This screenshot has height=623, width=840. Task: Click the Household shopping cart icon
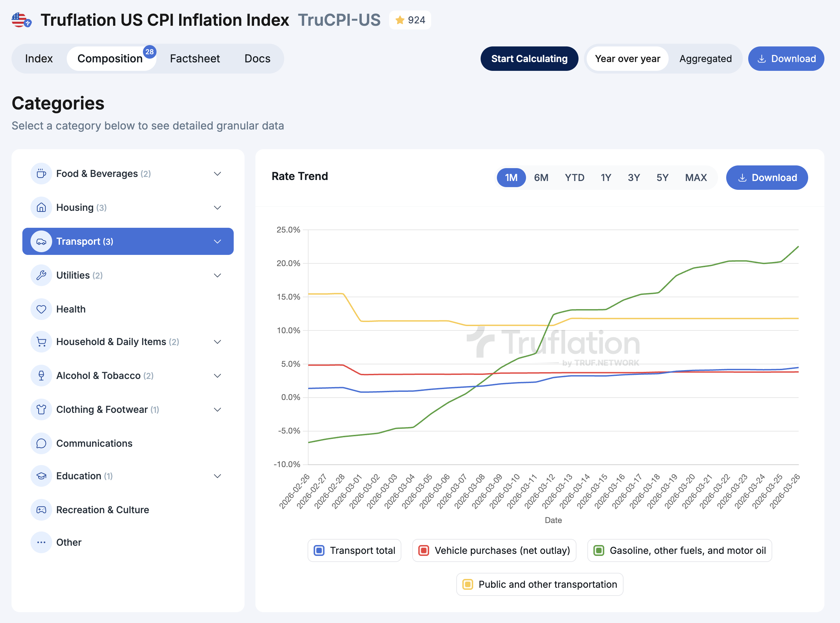[x=41, y=342]
